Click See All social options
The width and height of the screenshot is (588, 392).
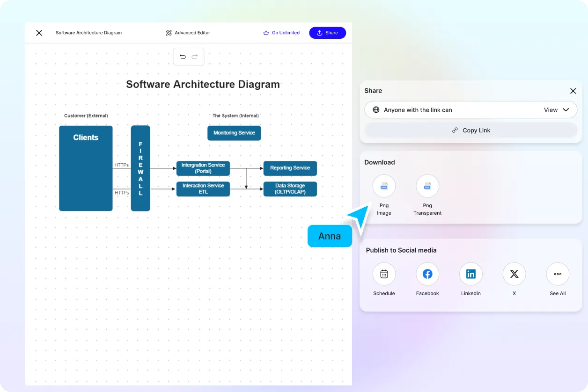click(558, 274)
